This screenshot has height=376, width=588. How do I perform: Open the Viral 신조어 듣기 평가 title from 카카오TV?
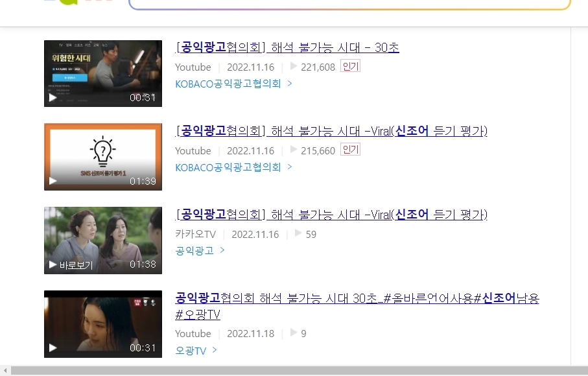pos(331,215)
